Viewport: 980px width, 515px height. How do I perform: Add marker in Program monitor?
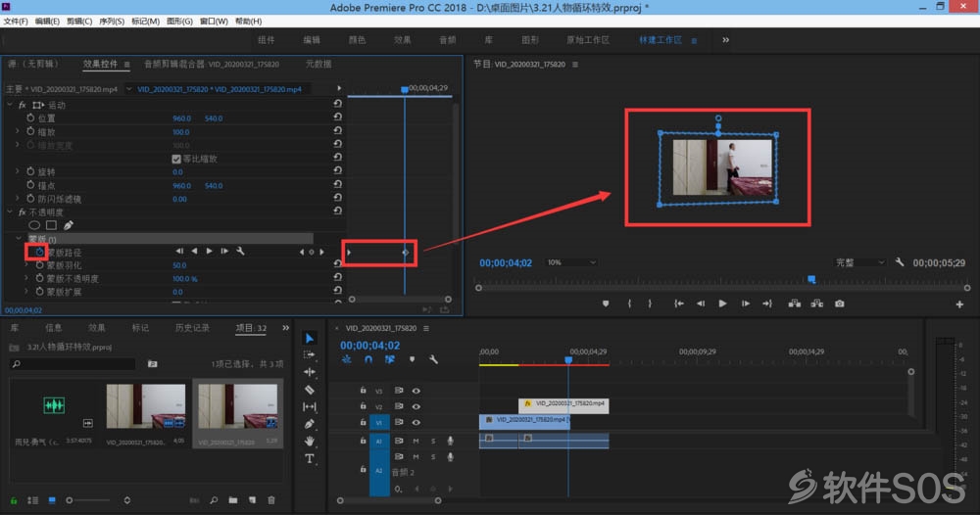[x=606, y=304]
